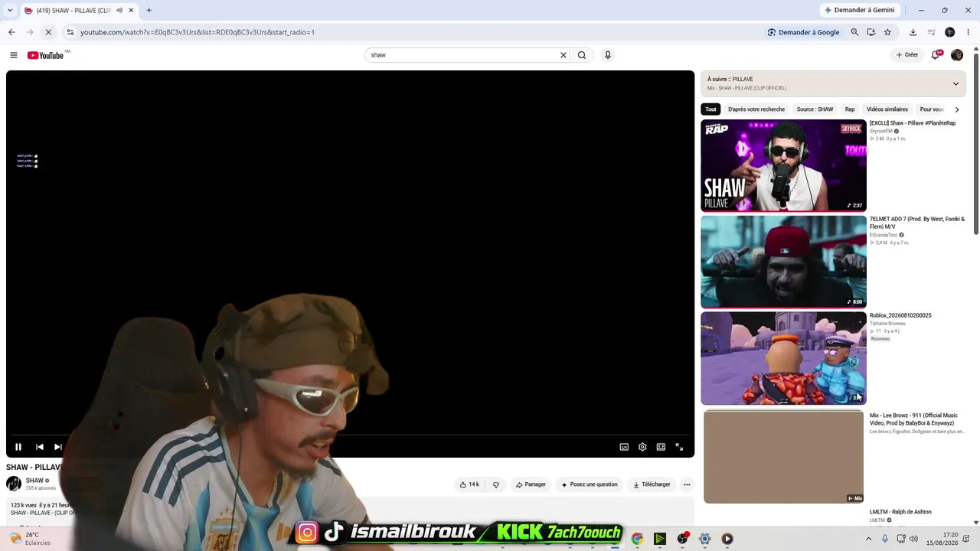The image size is (980, 551).
Task: Visit SkyrockFM channel link
Action: (880, 131)
